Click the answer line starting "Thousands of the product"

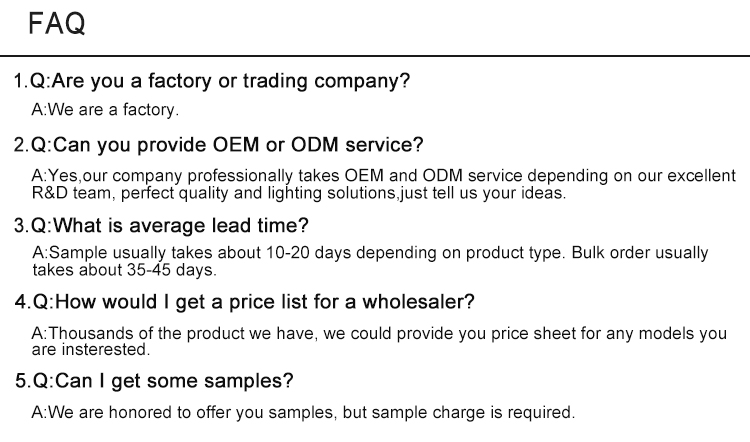(379, 333)
